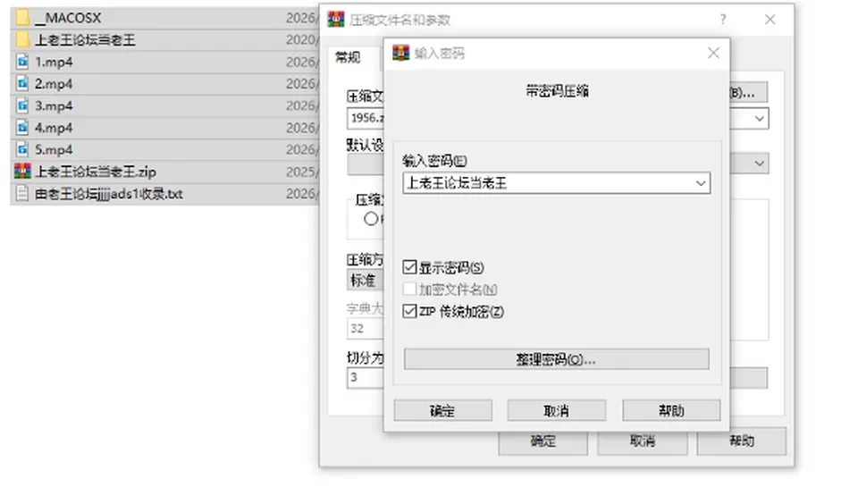
Task: Select file name 5.mp4 in list
Action: 54,149
